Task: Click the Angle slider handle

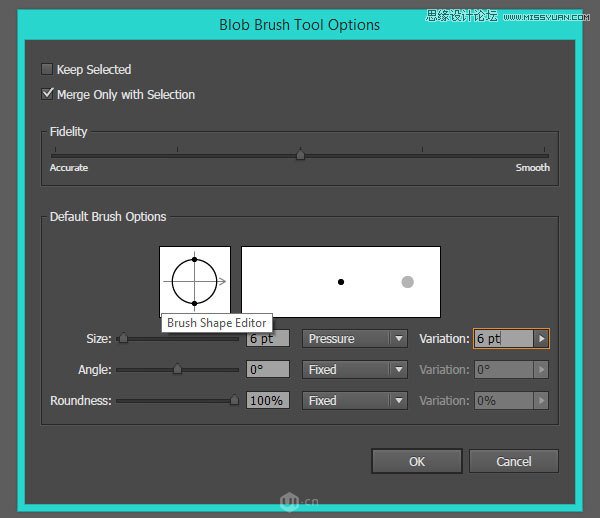Action: [177, 369]
